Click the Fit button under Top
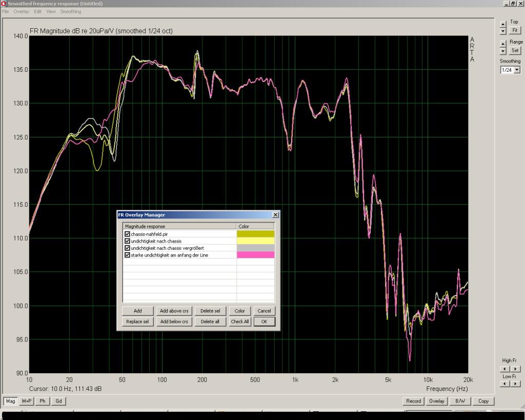This screenshot has height=420, width=525. (515, 30)
